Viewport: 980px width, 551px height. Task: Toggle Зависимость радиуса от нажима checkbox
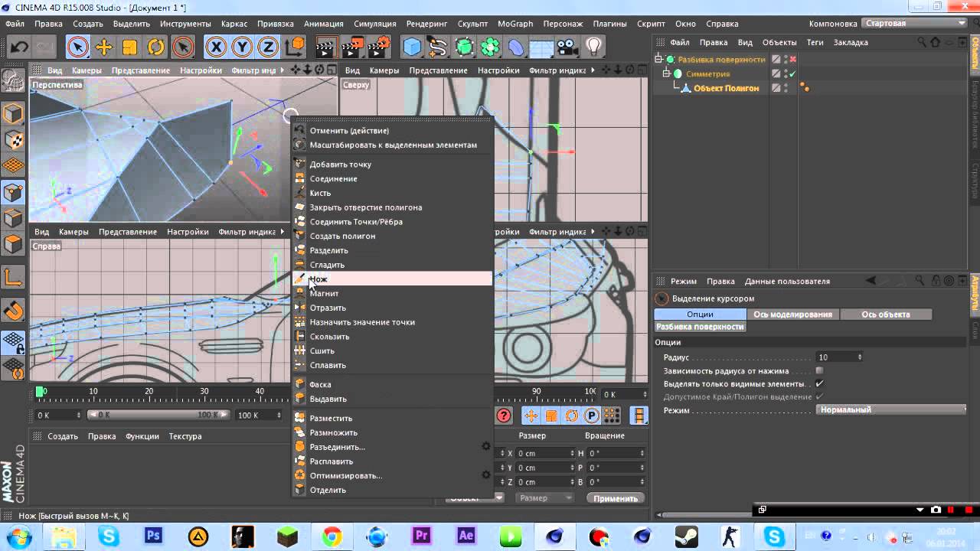[x=820, y=371]
